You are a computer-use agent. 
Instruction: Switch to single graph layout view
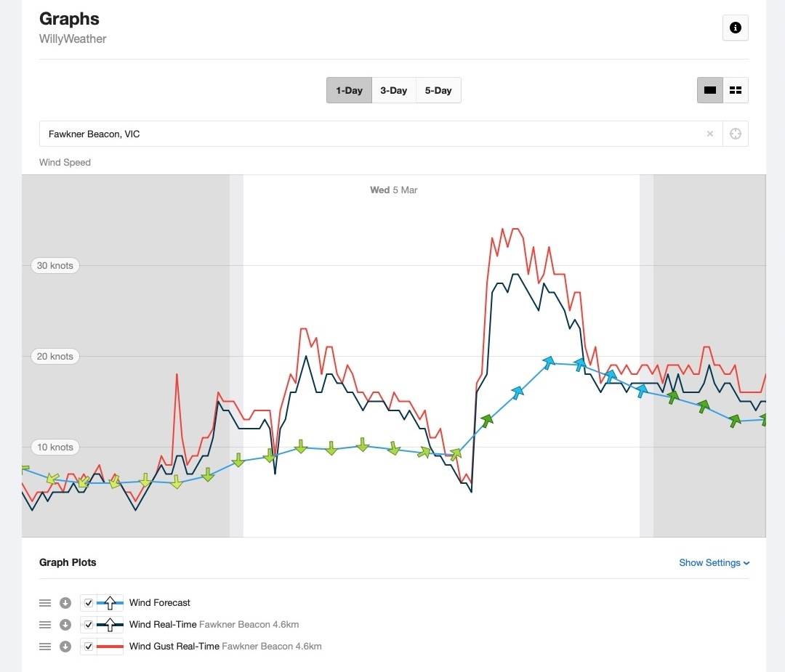pos(710,90)
